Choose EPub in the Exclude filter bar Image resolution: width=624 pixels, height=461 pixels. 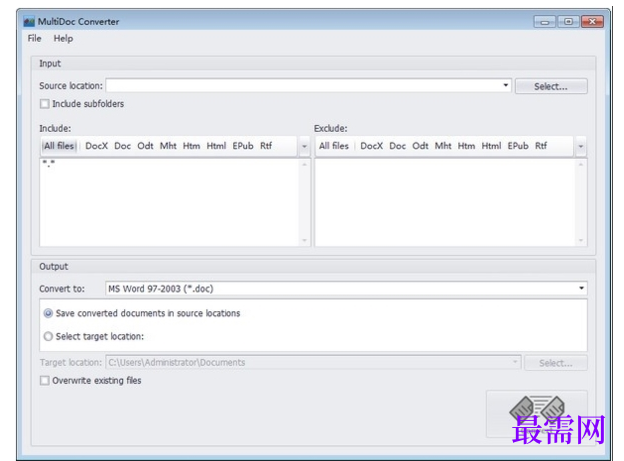click(518, 146)
